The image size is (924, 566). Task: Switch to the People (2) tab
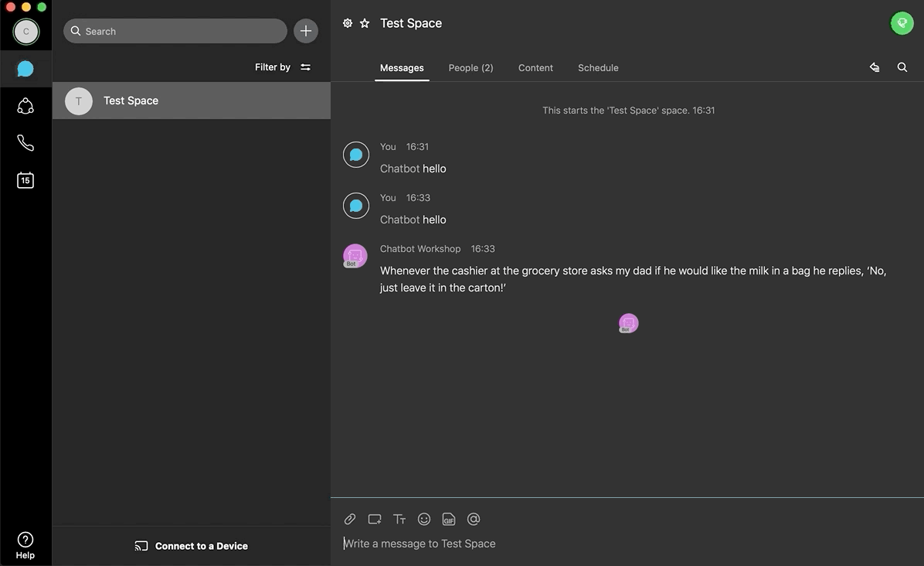pos(470,68)
